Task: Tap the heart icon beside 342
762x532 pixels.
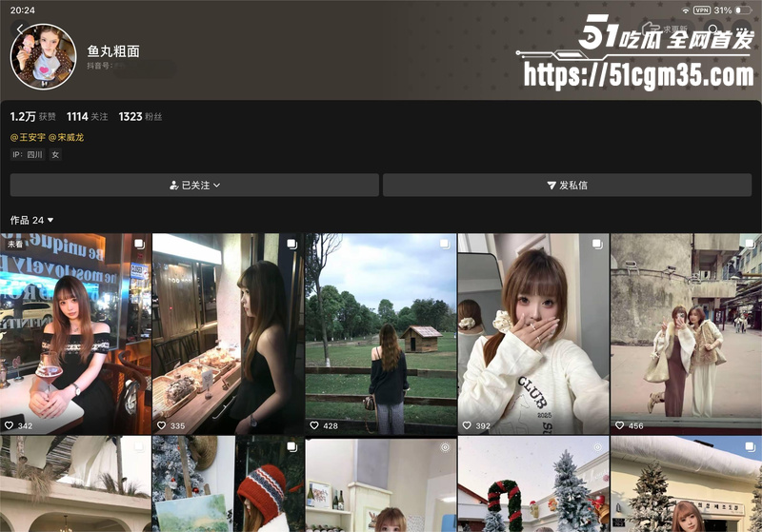Action: click(9, 425)
